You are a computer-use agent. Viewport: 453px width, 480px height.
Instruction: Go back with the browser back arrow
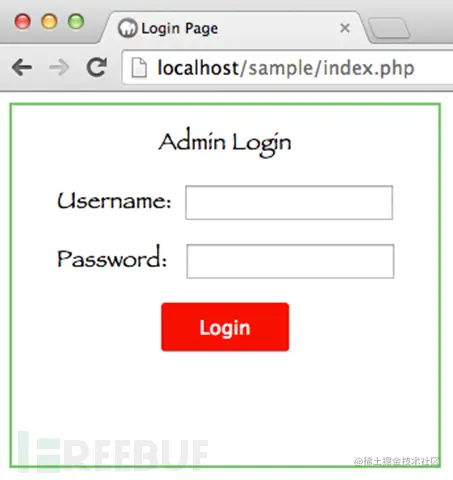[x=22, y=68]
